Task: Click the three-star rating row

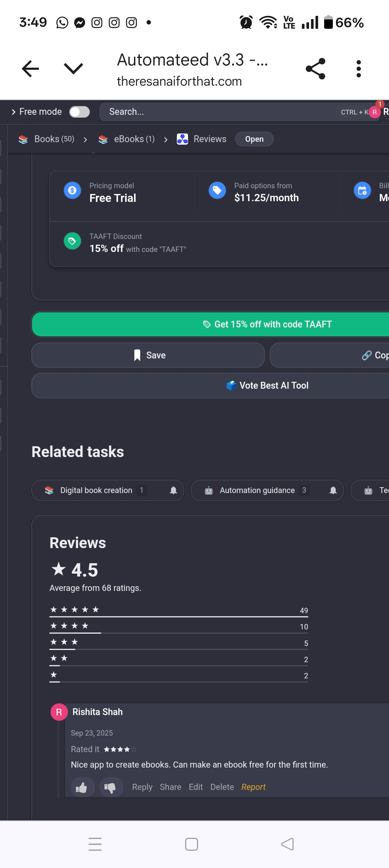Action: tap(179, 643)
